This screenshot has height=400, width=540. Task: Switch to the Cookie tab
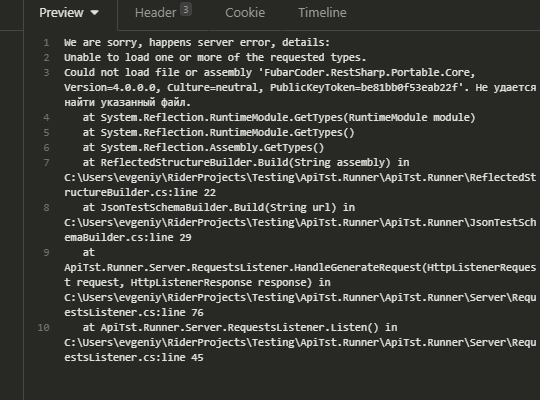coord(245,13)
